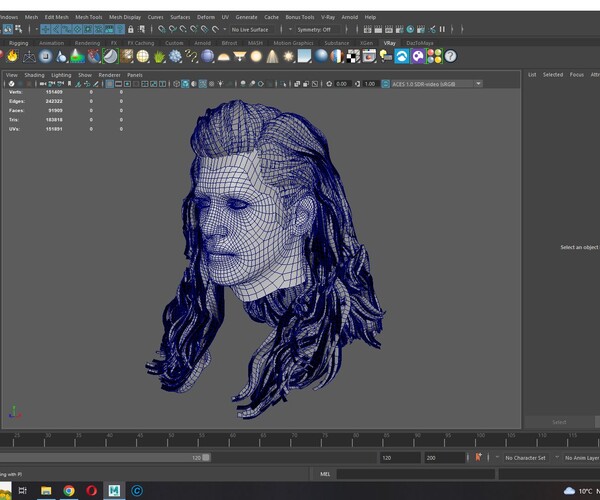Screen dimensions: 600x500
Task: Click the Set Key orange icon
Action: pos(478,457)
